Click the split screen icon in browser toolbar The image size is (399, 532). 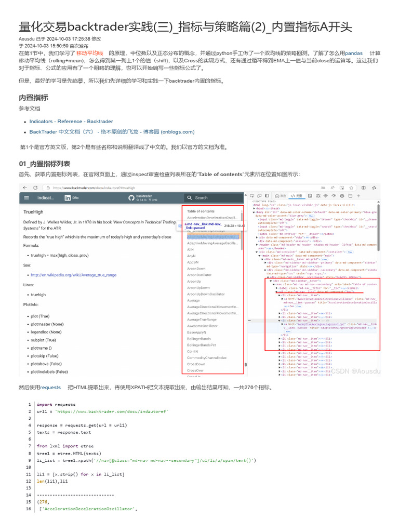tap(363, 188)
